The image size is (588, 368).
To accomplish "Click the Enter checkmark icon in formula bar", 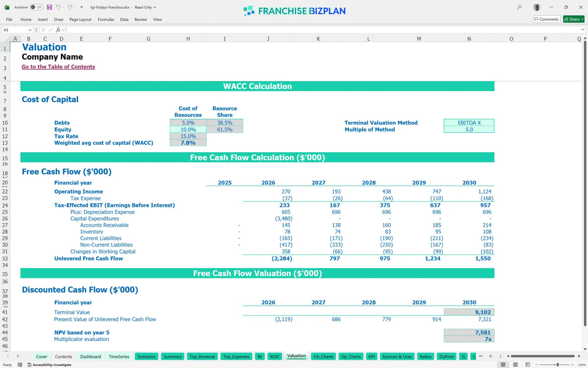I will pos(50,30).
